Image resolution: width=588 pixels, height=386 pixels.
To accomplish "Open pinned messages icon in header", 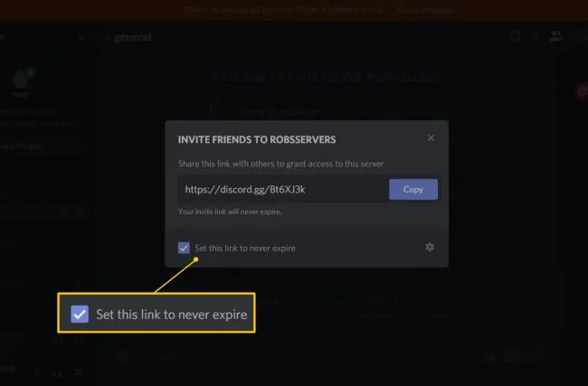I will [x=536, y=35].
